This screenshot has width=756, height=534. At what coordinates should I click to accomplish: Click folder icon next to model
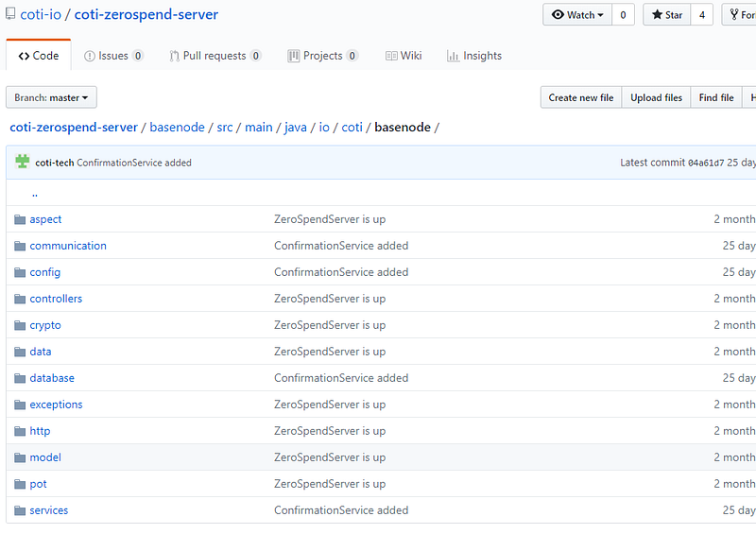[x=20, y=457]
